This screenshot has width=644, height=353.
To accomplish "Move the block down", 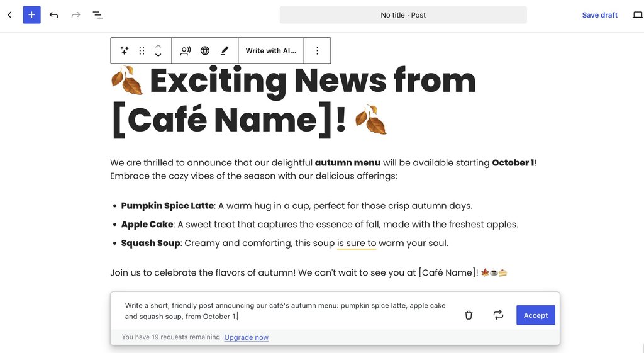I will tap(158, 55).
